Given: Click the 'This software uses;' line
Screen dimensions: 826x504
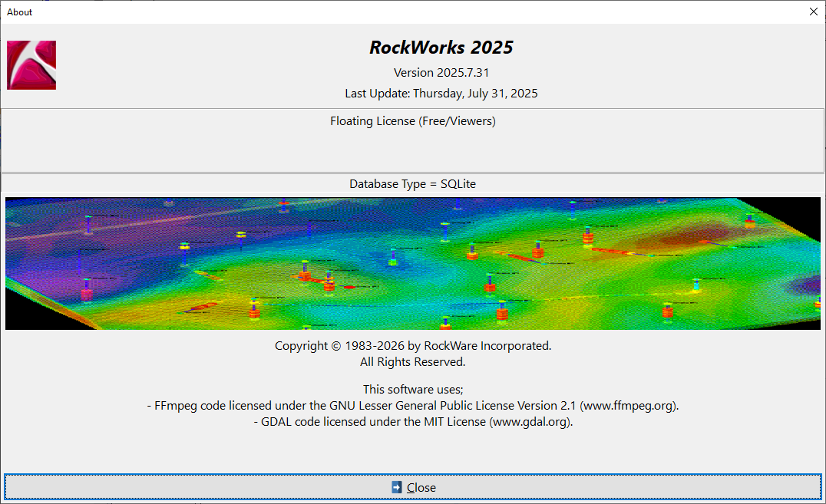Looking at the screenshot, I should click(413, 390).
